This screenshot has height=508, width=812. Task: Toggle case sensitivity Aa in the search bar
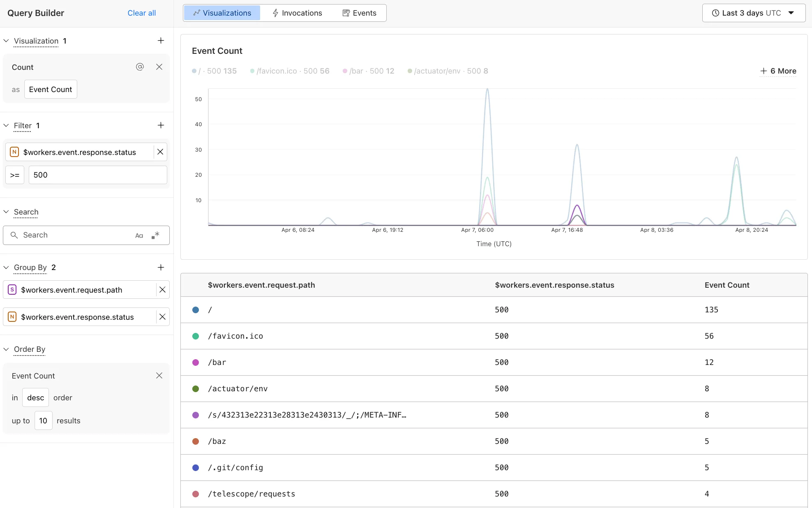[x=139, y=235]
